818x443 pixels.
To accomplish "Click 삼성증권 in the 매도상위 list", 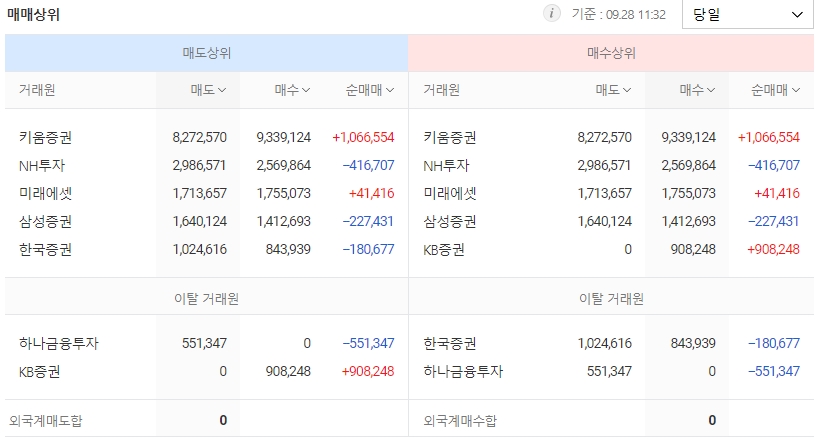I will pyautogui.click(x=45, y=222).
